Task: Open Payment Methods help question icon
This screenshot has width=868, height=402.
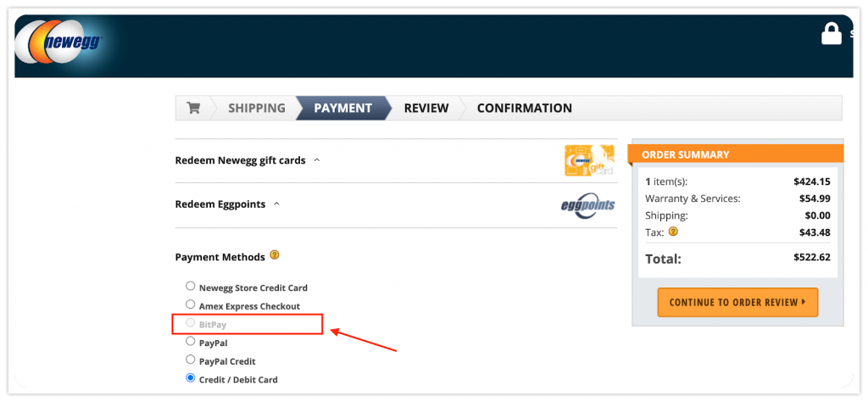Action: pos(274,255)
